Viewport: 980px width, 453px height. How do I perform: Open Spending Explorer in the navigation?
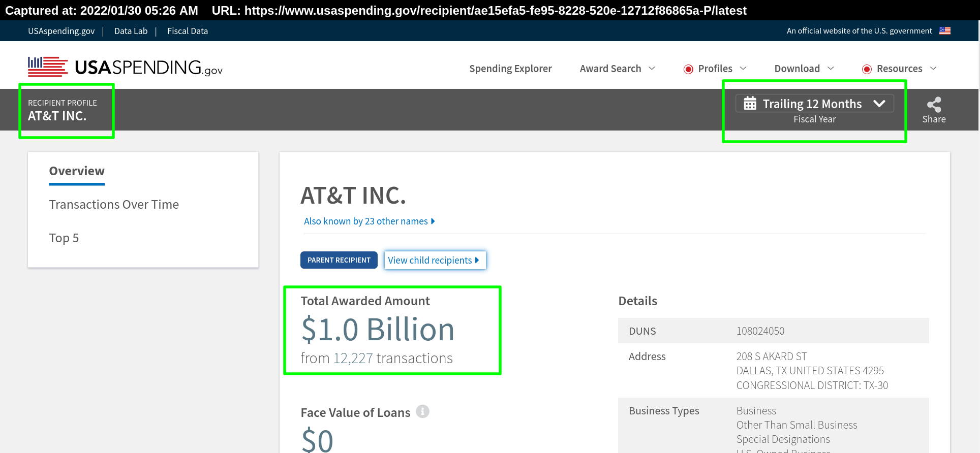510,69
